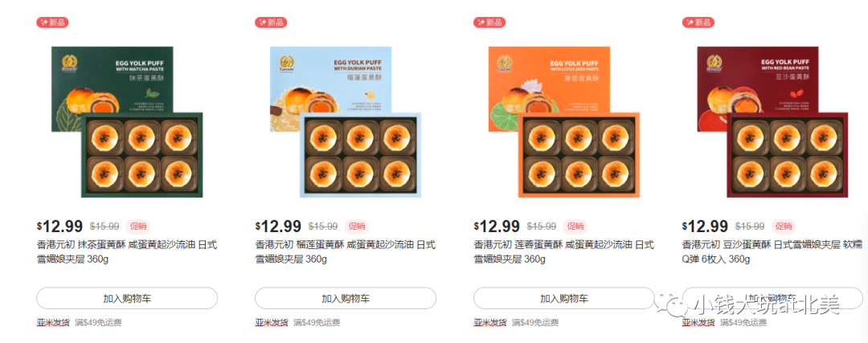Click the 新品 badge on the red bean product

[698, 22]
